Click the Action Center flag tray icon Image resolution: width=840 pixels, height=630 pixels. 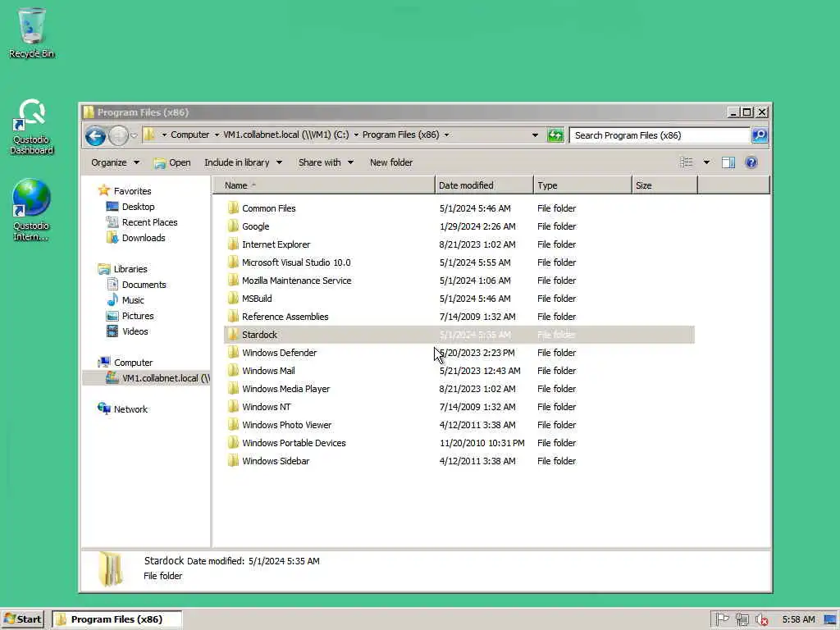click(x=722, y=619)
